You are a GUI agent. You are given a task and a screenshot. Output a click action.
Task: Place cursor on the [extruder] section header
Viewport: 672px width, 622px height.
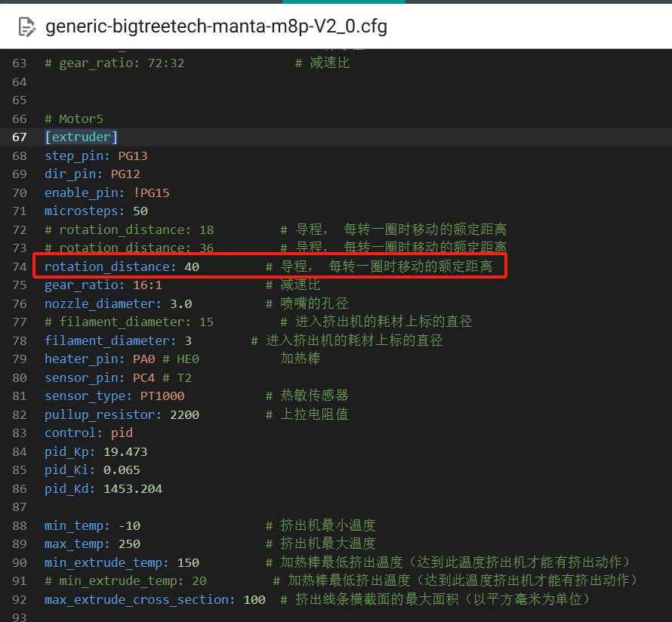pos(81,137)
